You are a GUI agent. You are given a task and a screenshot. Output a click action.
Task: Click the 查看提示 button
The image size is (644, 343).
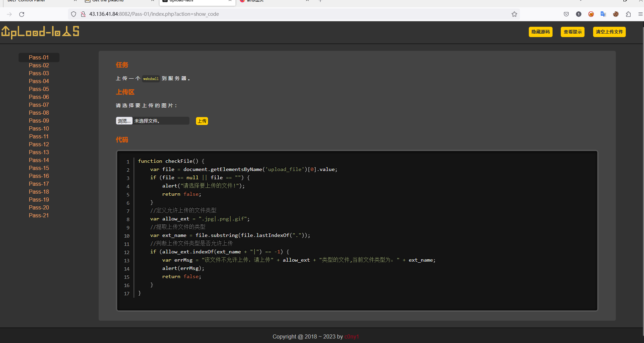click(x=572, y=32)
